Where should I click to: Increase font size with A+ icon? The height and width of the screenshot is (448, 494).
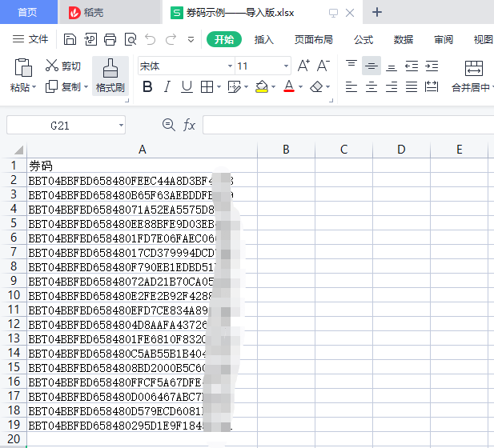coord(303,66)
